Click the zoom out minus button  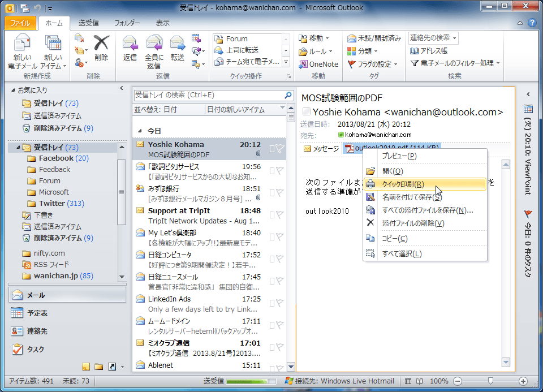[x=458, y=381]
